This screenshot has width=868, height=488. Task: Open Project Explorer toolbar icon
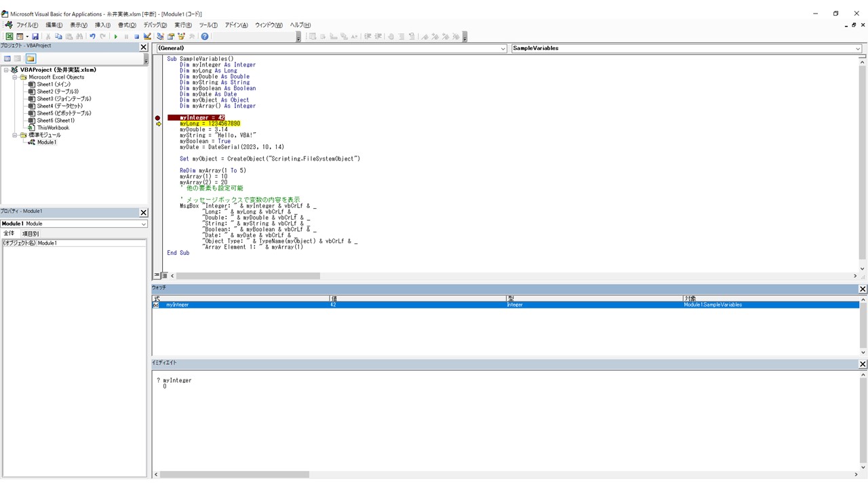160,37
